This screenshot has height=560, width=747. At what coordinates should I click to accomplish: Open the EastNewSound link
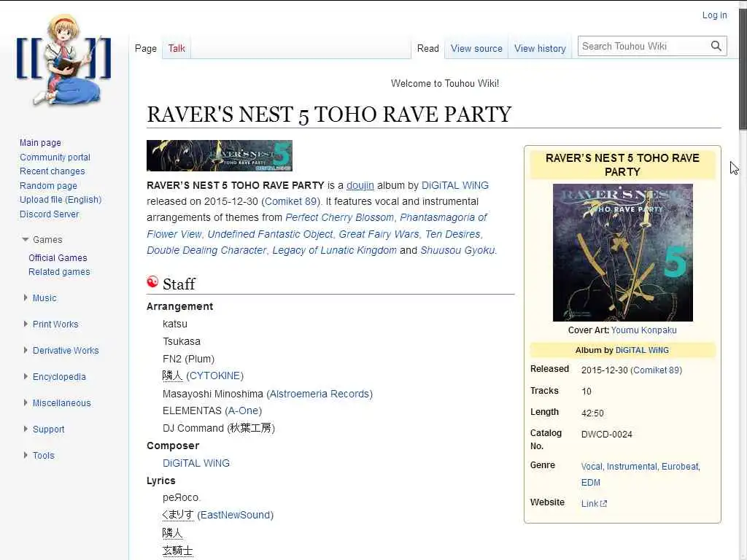tap(236, 515)
